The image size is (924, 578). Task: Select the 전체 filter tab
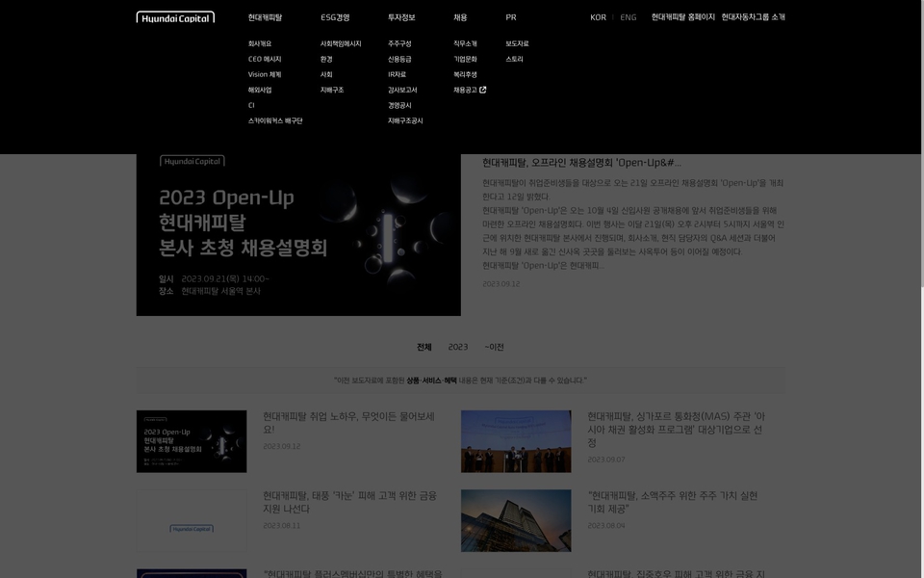pos(423,347)
